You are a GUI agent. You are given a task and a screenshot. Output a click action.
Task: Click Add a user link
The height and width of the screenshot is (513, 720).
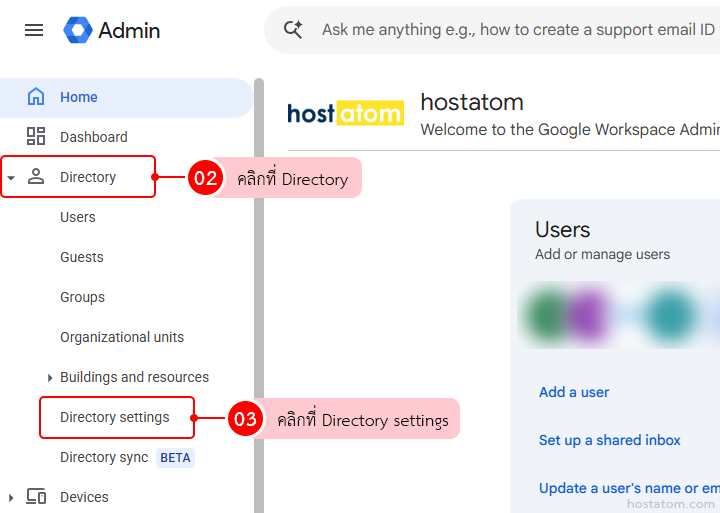coord(574,392)
